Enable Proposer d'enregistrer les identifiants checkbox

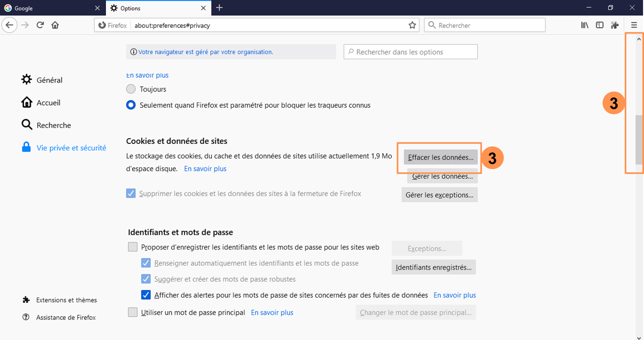tap(133, 247)
